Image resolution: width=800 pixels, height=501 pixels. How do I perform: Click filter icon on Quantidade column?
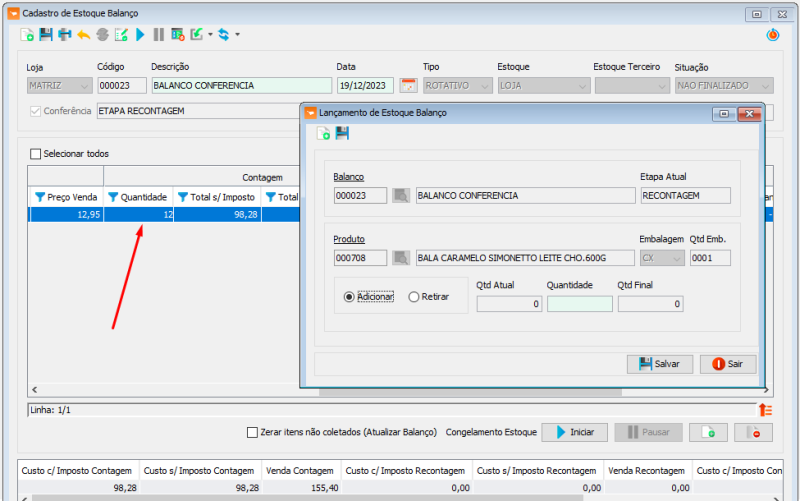113,197
